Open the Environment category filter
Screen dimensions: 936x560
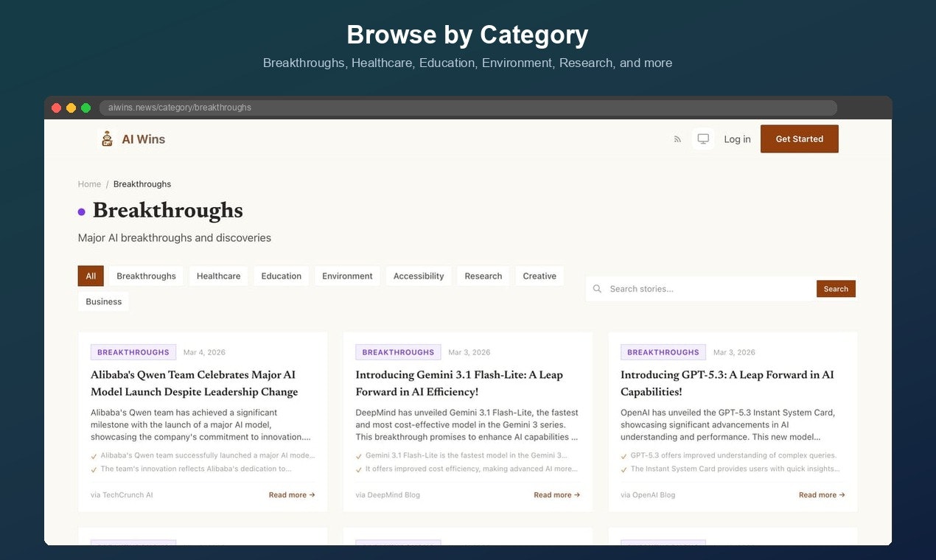click(x=347, y=276)
